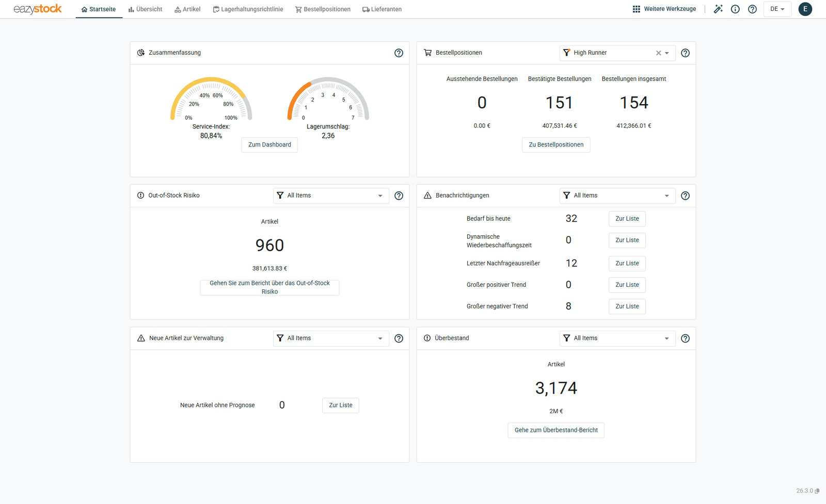Click the Bestellpositionen cart icon in card
The height and width of the screenshot is (504, 826).
(x=427, y=53)
